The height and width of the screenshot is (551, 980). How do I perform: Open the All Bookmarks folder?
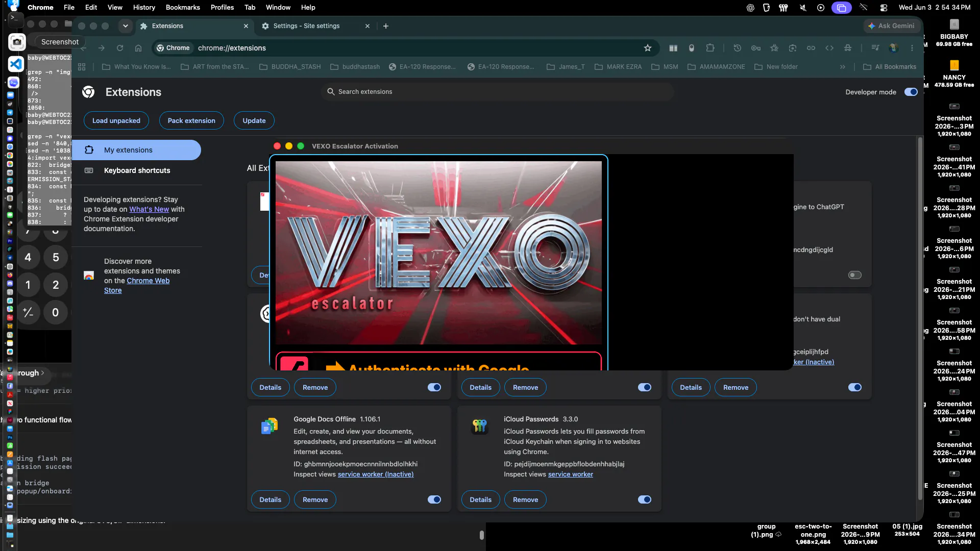click(x=890, y=67)
